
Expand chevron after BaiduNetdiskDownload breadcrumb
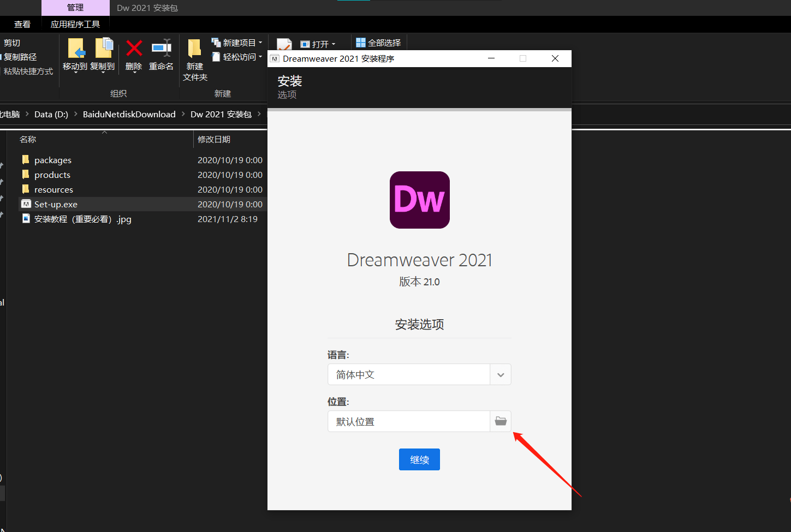click(x=183, y=114)
